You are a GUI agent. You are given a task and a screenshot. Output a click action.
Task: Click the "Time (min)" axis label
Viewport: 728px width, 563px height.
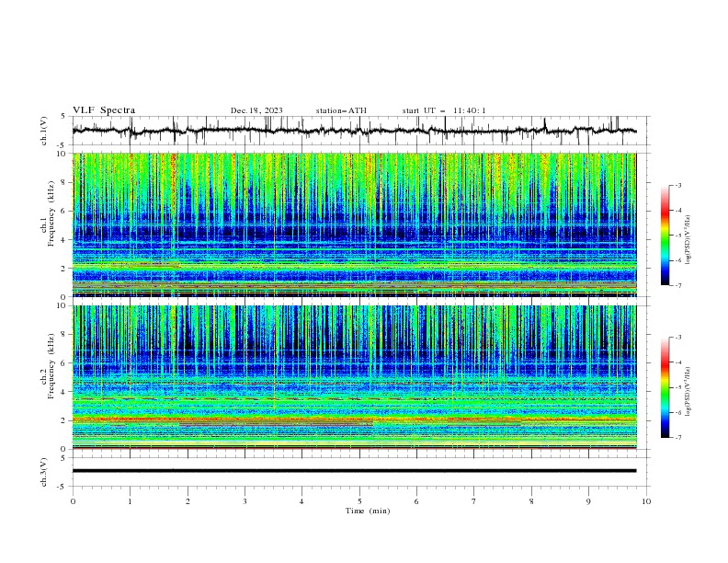pyautogui.click(x=368, y=511)
